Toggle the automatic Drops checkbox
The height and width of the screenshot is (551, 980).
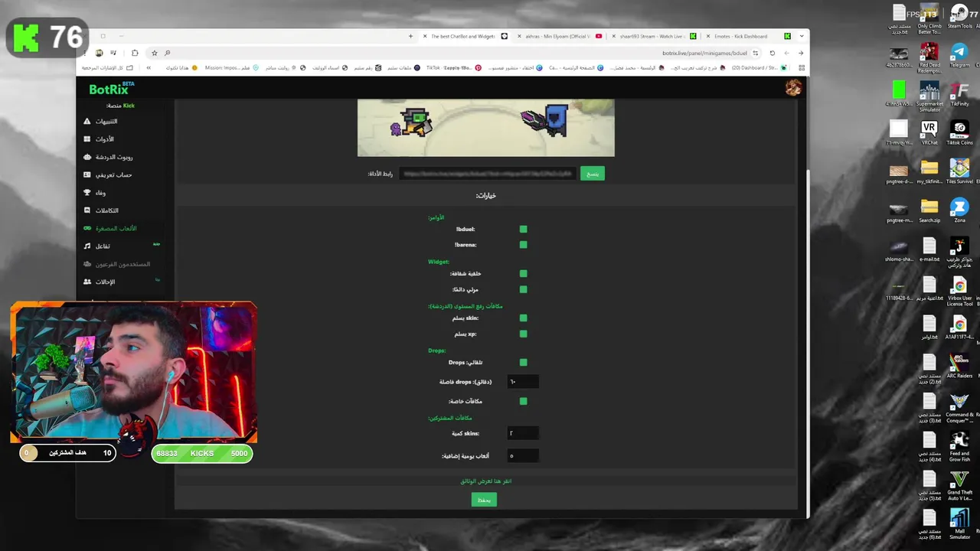[x=524, y=362]
